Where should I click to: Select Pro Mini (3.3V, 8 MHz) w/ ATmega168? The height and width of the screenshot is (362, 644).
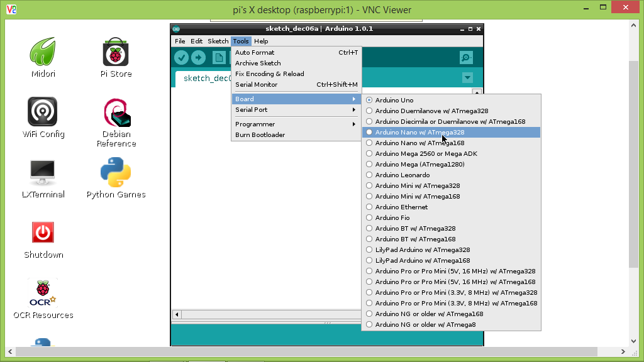point(452,303)
